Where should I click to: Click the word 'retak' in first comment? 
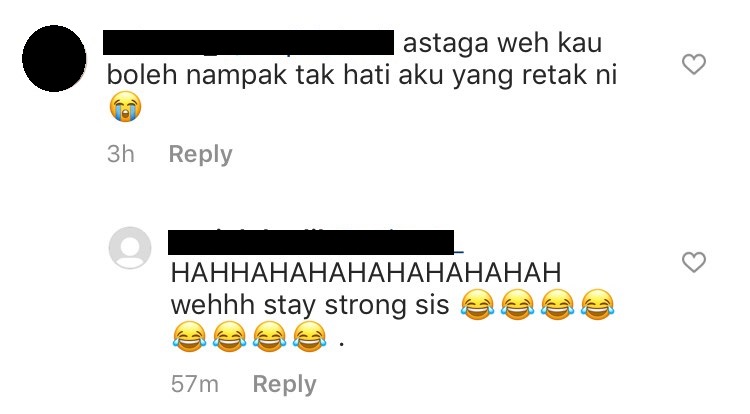pyautogui.click(x=554, y=75)
